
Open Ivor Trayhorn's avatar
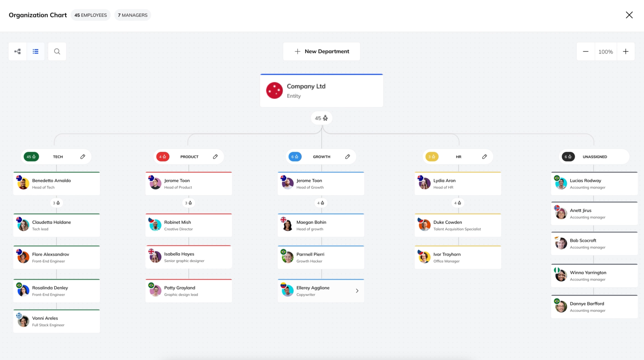[x=425, y=257]
